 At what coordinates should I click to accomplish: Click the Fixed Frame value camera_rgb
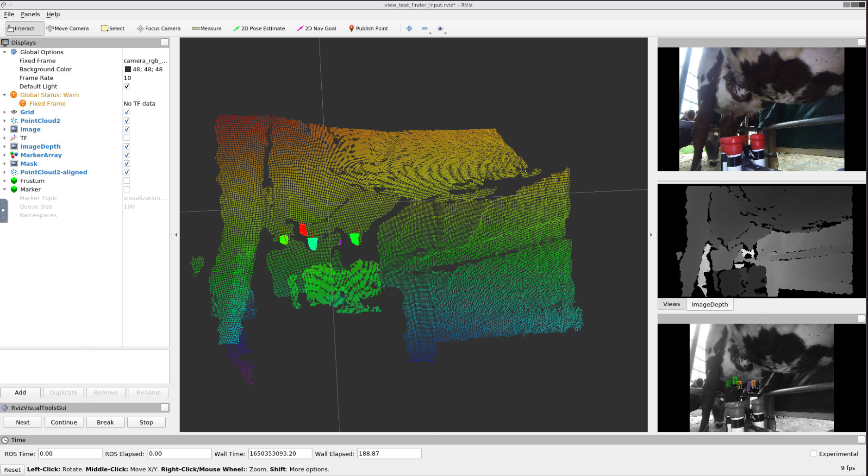tap(145, 61)
